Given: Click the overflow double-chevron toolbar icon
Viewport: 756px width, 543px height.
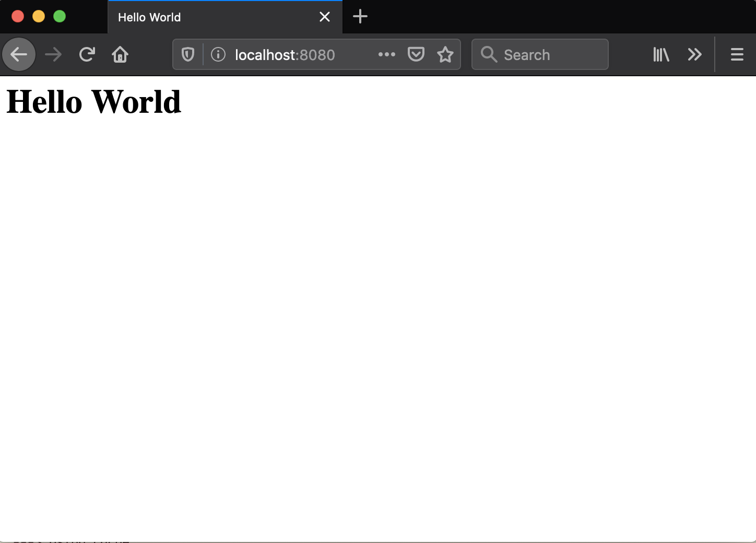Looking at the screenshot, I should 694,54.
